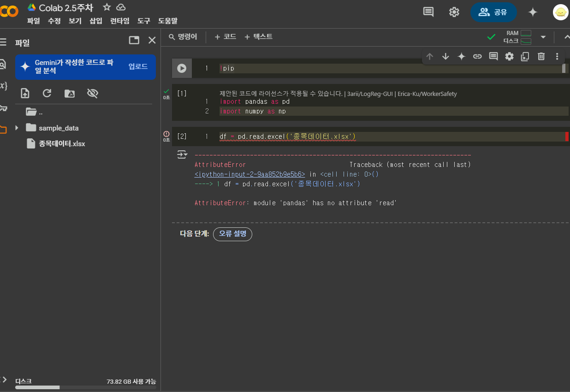Select the 종목데이터.xlsx file

(x=55, y=143)
